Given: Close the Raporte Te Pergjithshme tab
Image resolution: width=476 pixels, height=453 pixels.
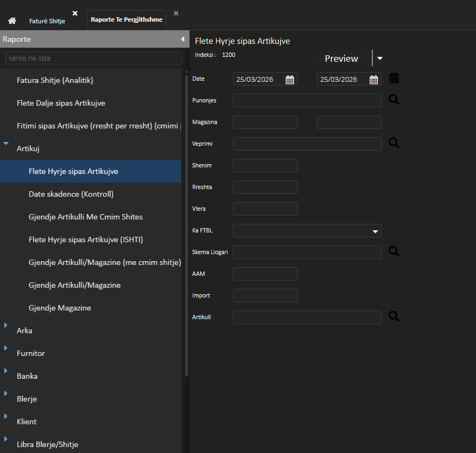Looking at the screenshot, I should click(176, 14).
